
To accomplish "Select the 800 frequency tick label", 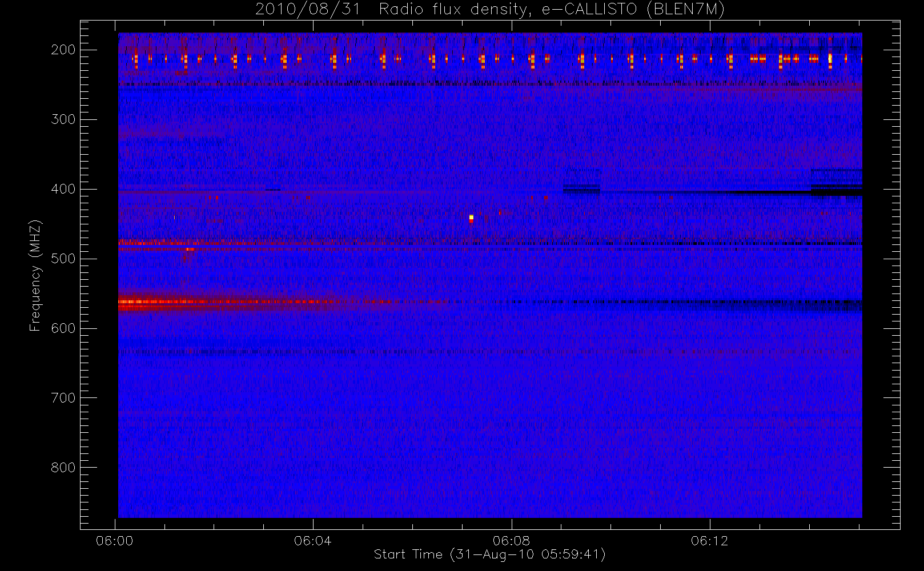I will [63, 468].
